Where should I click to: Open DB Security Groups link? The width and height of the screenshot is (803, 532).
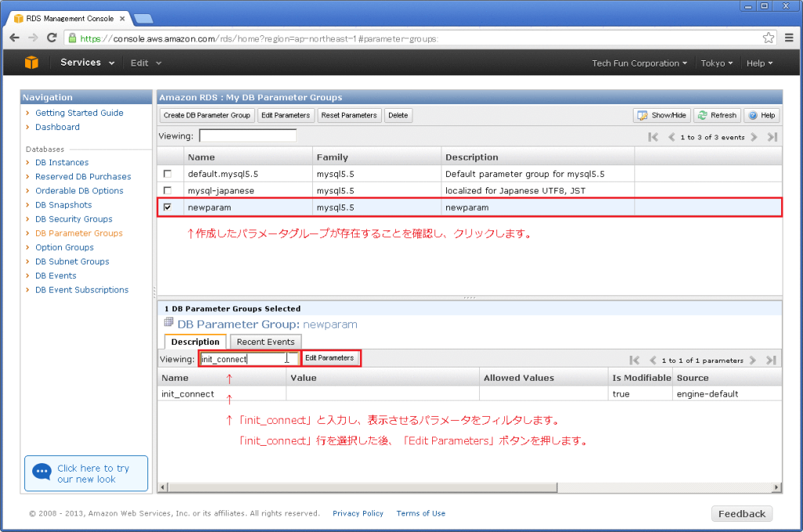tap(74, 219)
